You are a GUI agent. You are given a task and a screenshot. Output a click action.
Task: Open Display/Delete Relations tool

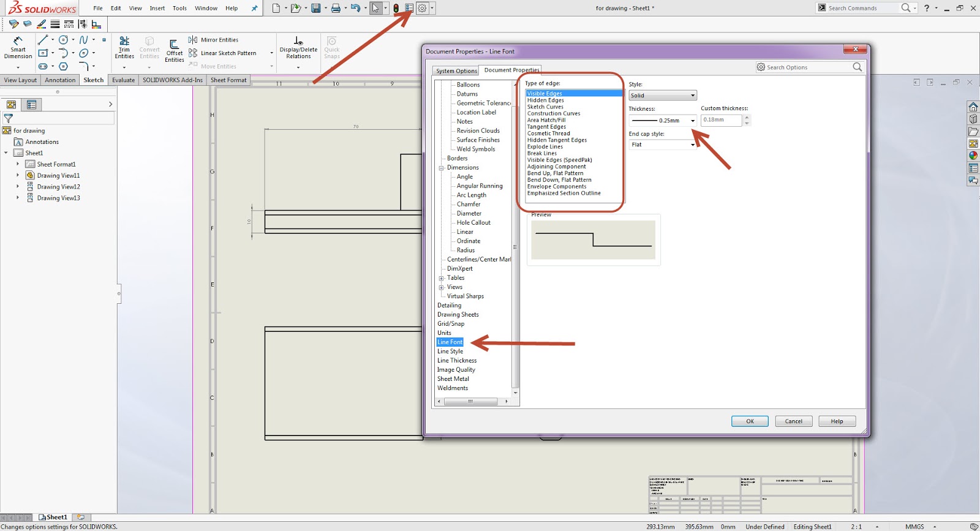tap(298, 48)
